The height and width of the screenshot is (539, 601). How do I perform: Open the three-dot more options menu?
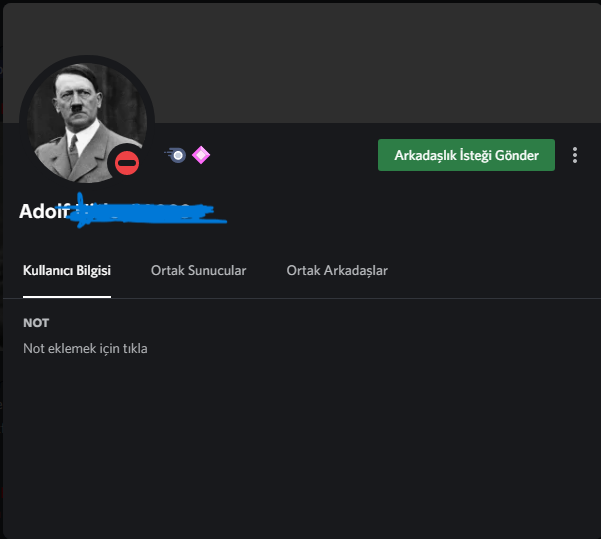[575, 155]
